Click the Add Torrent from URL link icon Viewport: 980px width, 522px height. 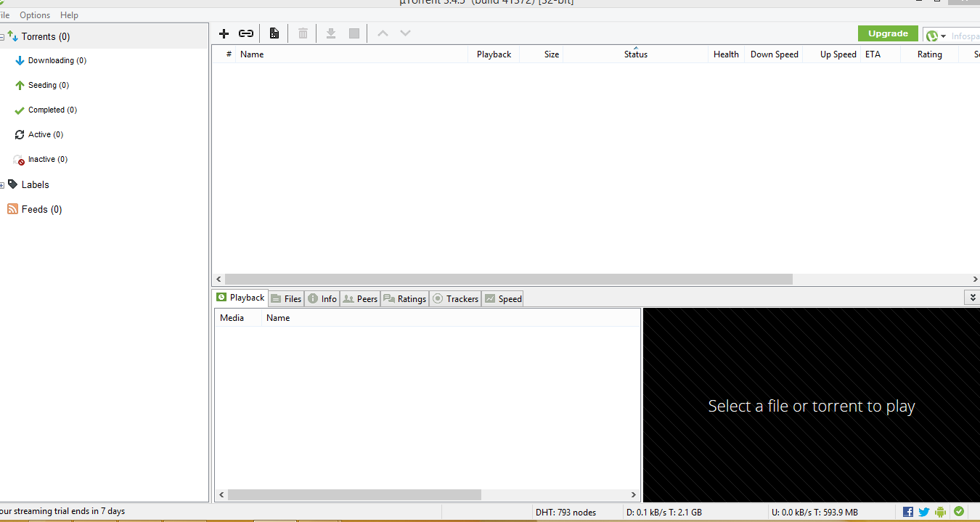click(x=246, y=33)
